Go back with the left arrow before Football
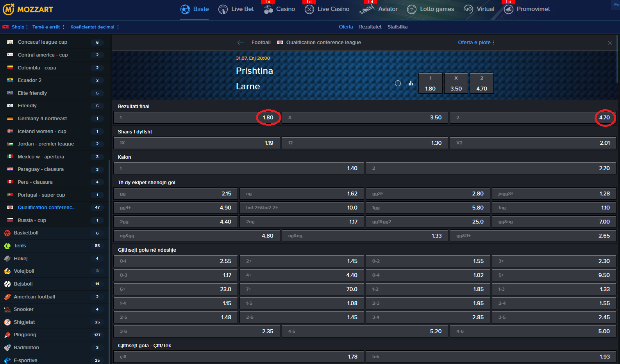 tap(240, 43)
